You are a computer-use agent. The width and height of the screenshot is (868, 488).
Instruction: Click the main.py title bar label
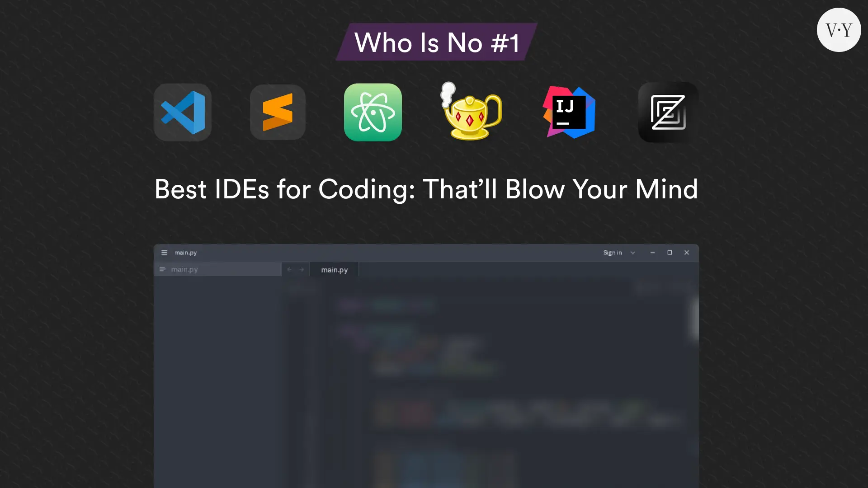pyautogui.click(x=185, y=253)
